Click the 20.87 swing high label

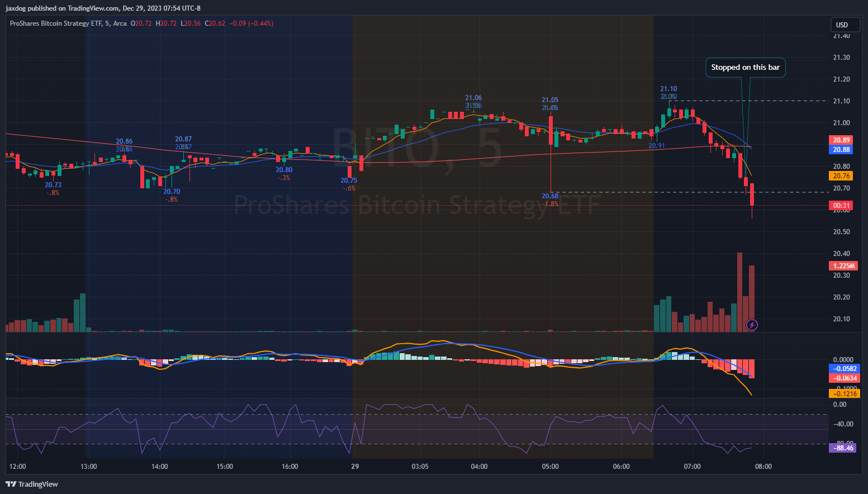pos(183,139)
